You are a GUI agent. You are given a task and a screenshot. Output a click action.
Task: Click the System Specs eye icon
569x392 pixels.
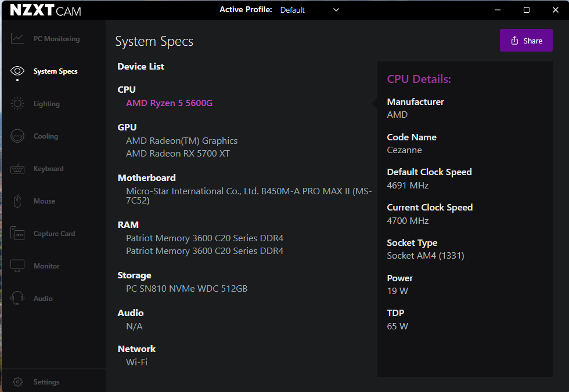tap(17, 71)
